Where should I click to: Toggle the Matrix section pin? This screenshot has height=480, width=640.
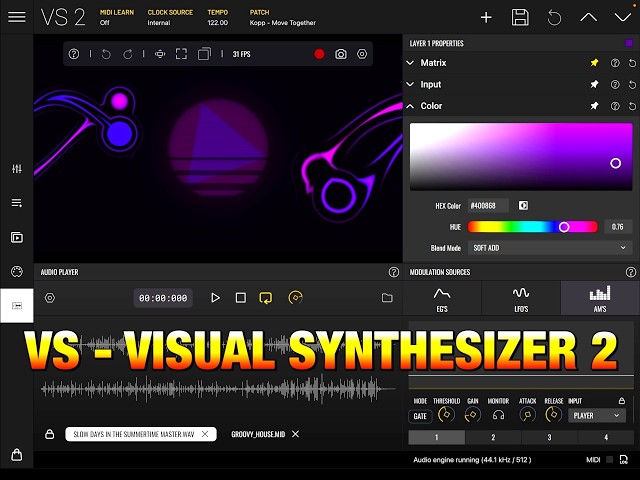[x=594, y=63]
